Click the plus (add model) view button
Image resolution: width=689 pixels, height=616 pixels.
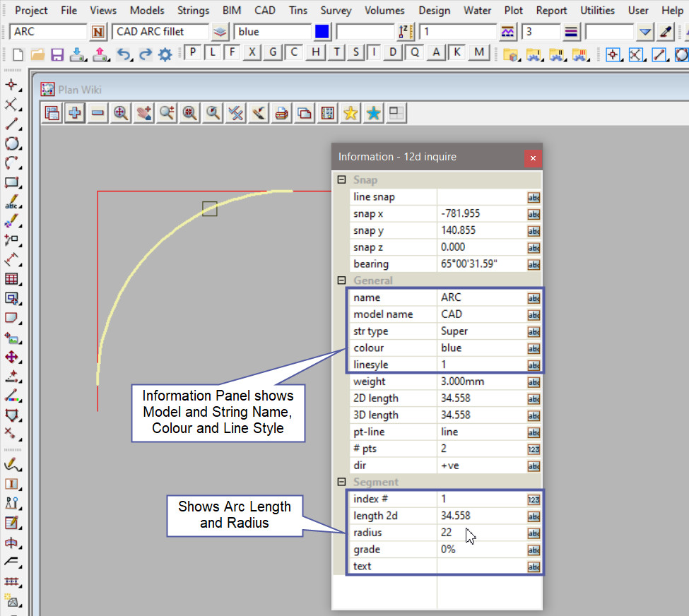[x=75, y=113]
